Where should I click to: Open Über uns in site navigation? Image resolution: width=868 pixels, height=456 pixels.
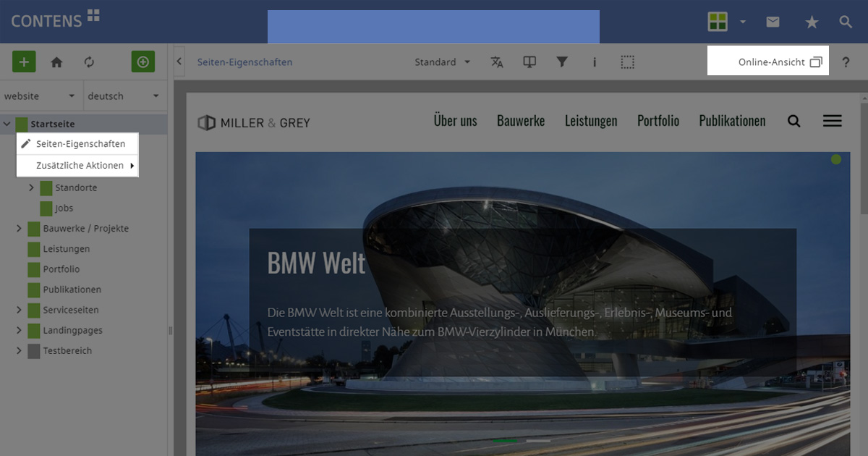[456, 121]
